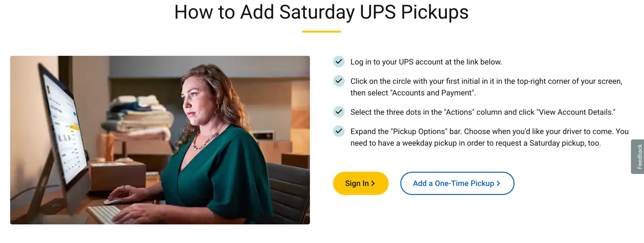Click the heading How to Add Saturday UPS Pickups

point(322,12)
